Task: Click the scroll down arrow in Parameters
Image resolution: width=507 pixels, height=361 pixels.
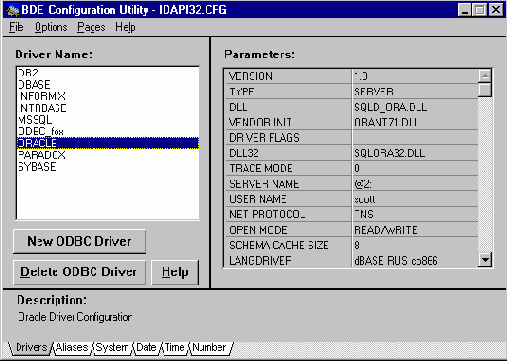Action: click(485, 260)
